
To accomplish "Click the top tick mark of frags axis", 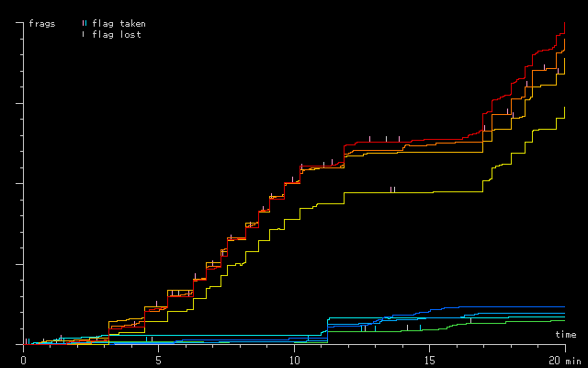I will tap(20, 23).
